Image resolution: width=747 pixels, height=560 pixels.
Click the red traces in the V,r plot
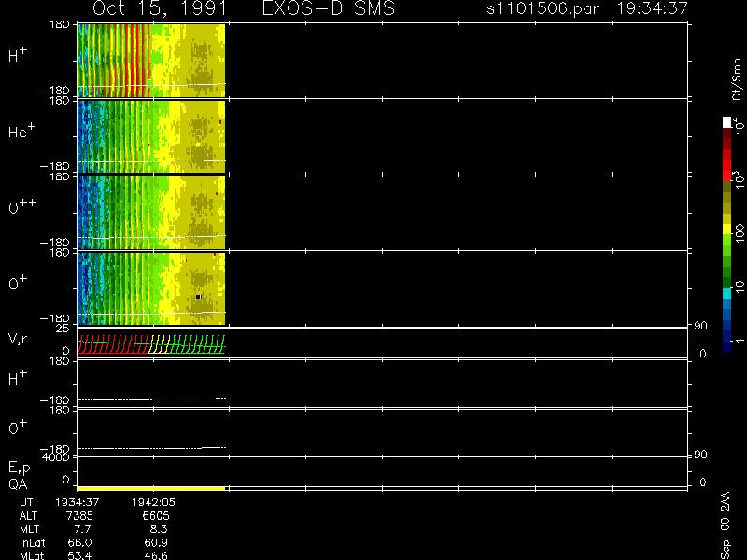click(x=113, y=343)
